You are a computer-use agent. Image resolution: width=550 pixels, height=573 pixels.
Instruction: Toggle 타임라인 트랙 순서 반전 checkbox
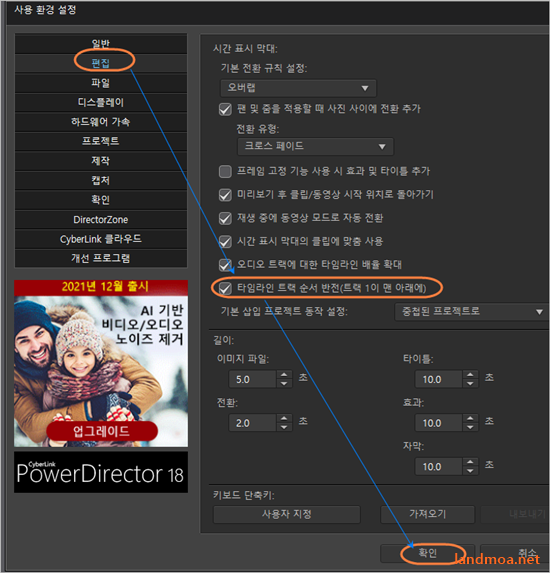pos(225,288)
